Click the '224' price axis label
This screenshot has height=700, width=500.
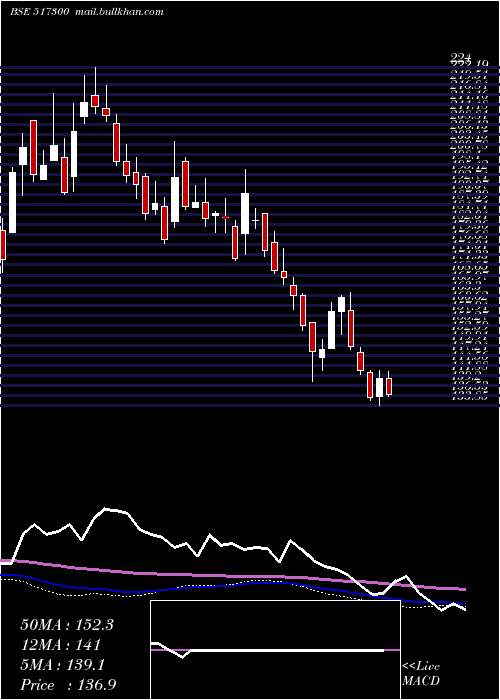460,57
